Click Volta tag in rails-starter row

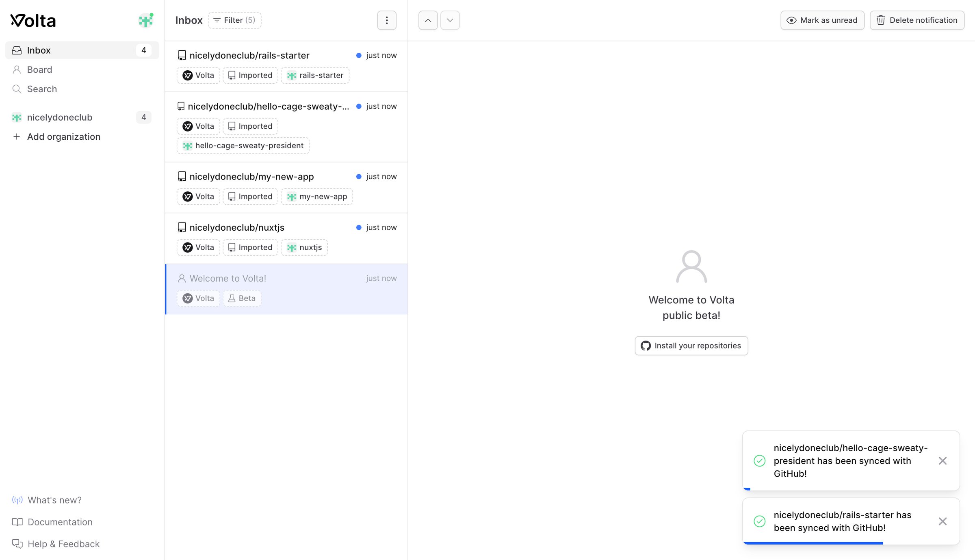coord(198,76)
